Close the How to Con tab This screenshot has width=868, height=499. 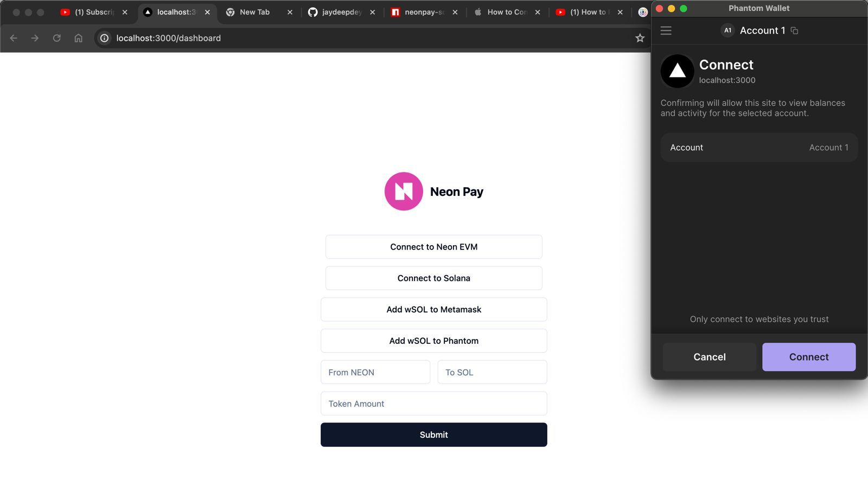click(537, 12)
